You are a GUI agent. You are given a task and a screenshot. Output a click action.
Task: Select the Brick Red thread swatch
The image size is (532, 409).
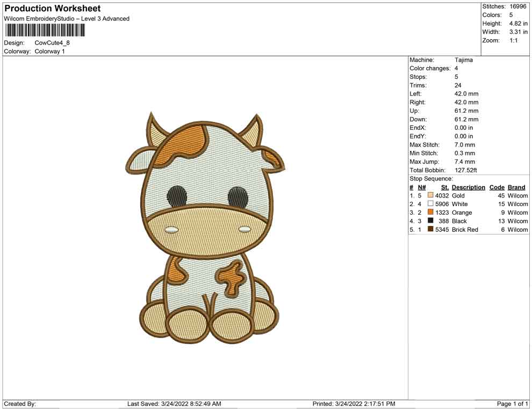(x=430, y=229)
